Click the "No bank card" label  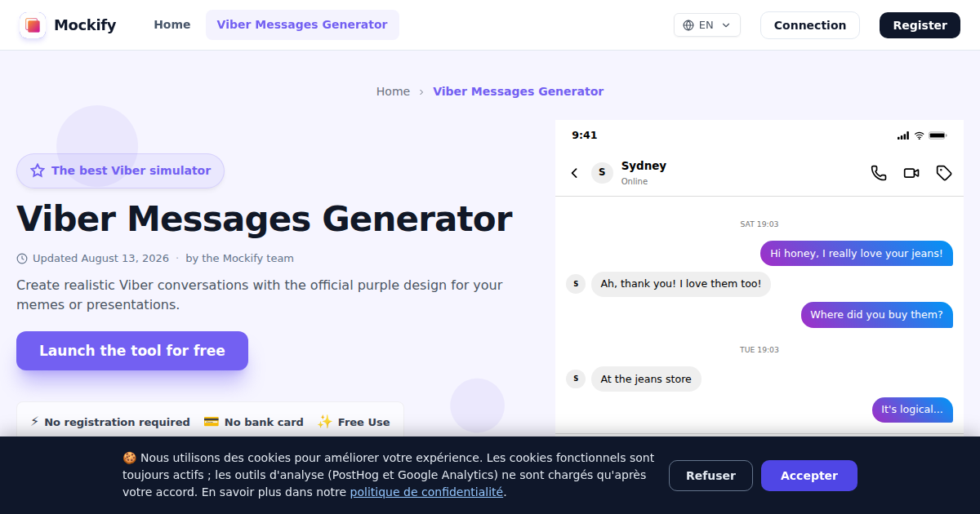[x=264, y=422]
